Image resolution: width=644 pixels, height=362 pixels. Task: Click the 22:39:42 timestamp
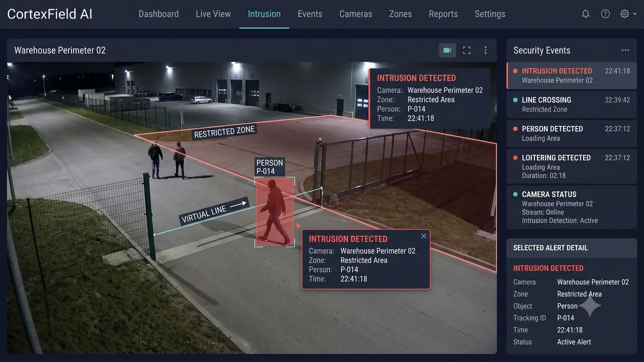617,100
